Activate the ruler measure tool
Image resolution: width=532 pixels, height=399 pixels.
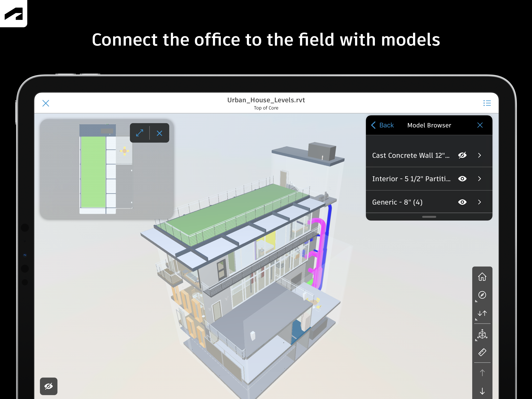tap(482, 352)
